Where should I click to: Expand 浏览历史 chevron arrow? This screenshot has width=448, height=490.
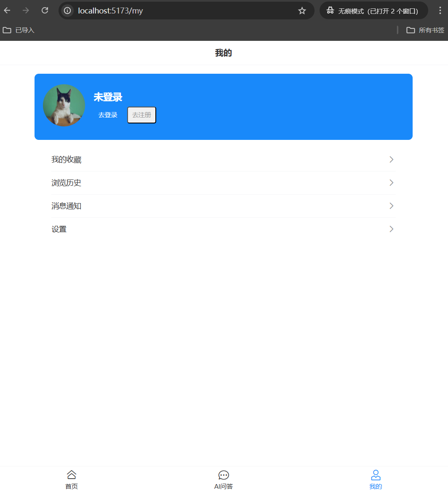391,183
